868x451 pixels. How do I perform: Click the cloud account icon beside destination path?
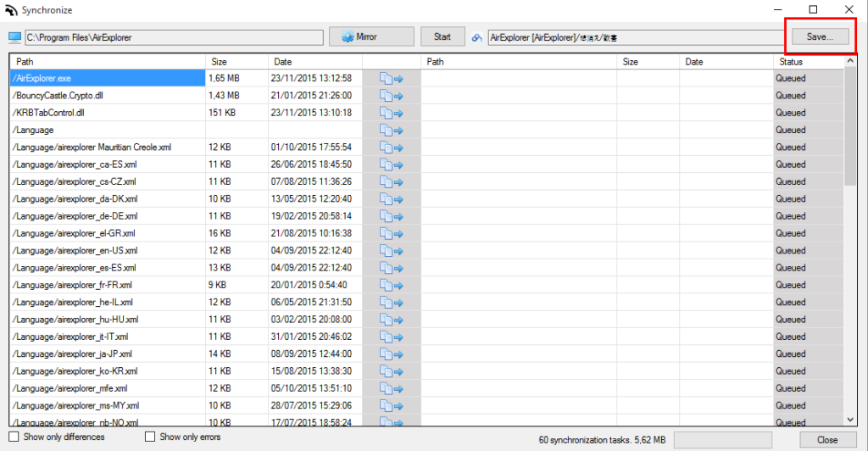476,37
